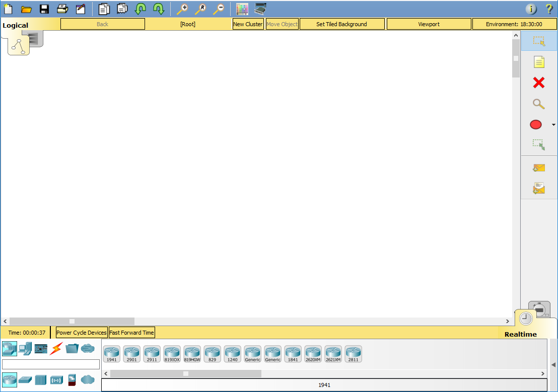Select the Routers subcategory
This screenshot has width=558, height=392.
9,379
